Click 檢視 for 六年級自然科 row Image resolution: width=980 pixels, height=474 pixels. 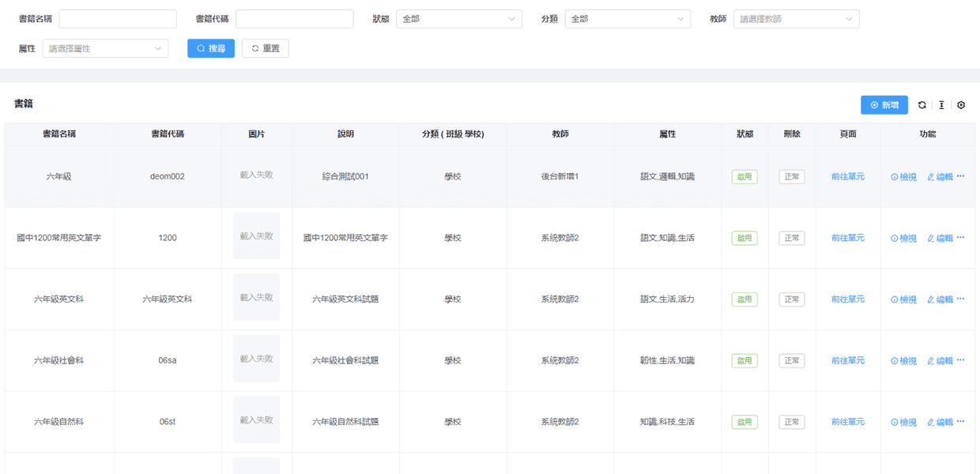[903, 422]
